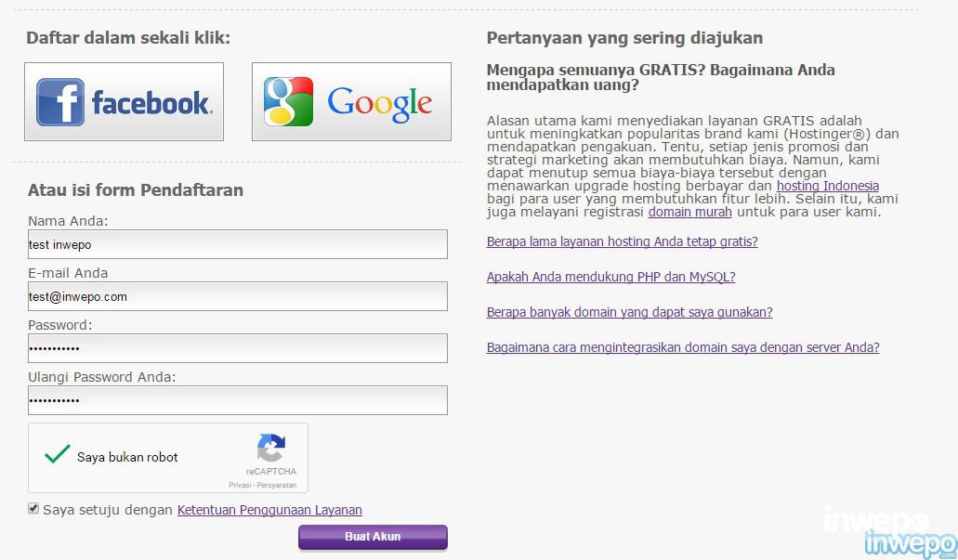Focus the Ulangi Password Anda field
The height and width of the screenshot is (560, 958).
pyautogui.click(x=238, y=400)
